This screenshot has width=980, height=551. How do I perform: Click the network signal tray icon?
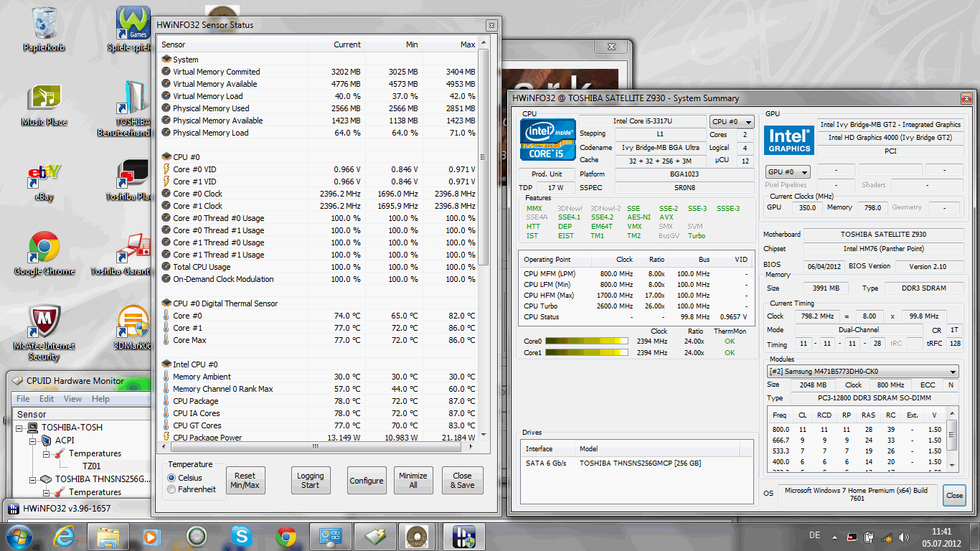887,537
